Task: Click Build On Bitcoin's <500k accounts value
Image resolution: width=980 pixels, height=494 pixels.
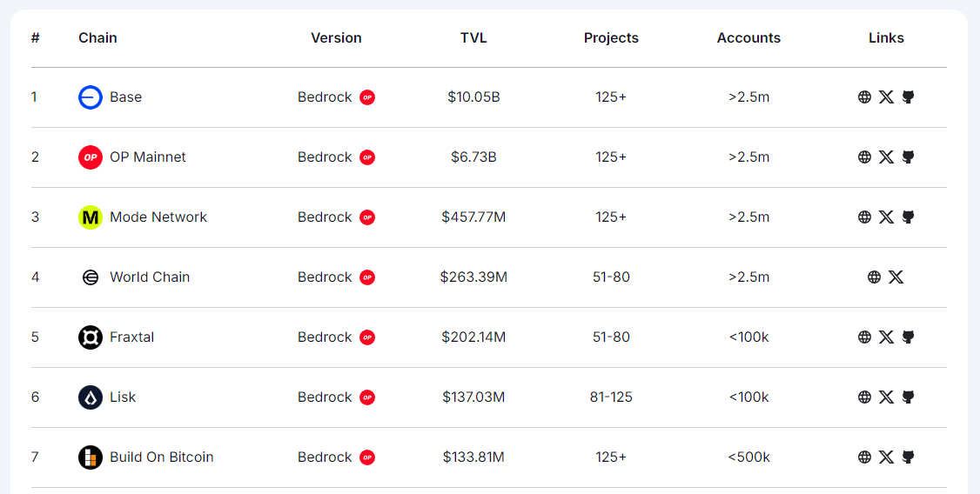Action: 748,457
